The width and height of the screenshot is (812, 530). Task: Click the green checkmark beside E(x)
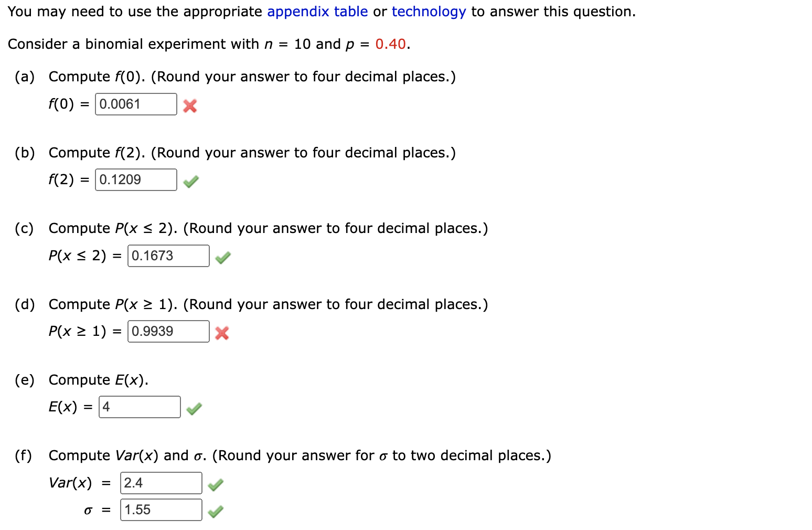(194, 408)
